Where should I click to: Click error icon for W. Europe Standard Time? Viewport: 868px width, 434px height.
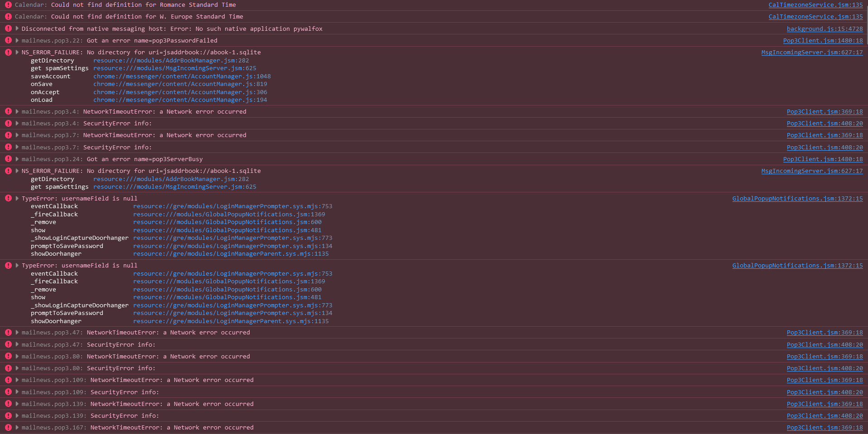coord(8,17)
